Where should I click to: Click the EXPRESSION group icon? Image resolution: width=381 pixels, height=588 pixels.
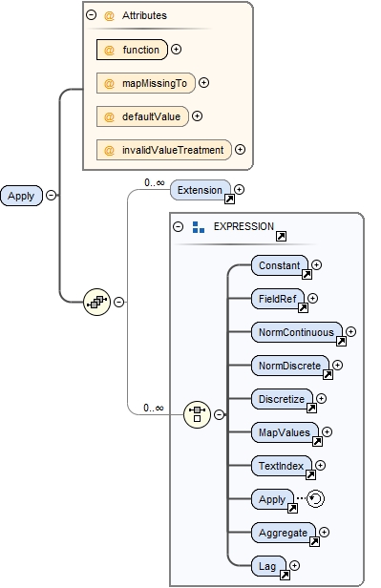point(199,227)
